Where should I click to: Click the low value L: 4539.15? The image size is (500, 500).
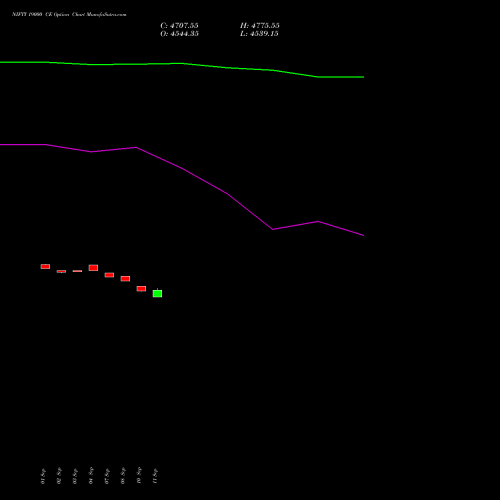tap(259, 34)
